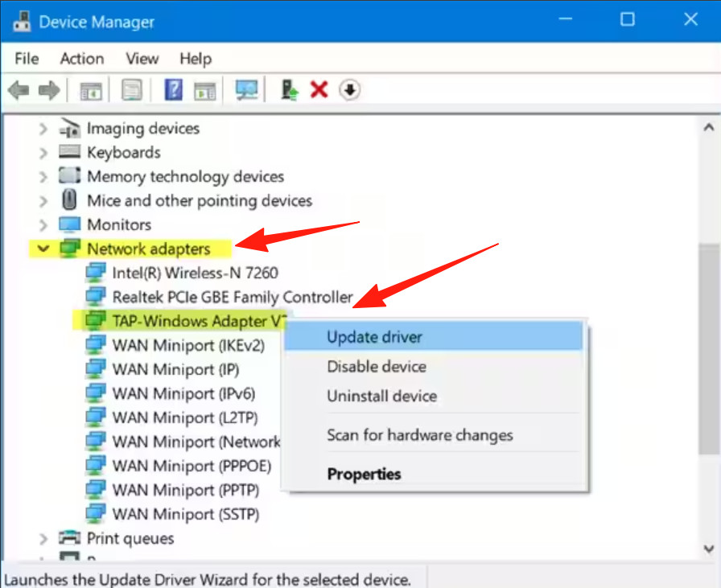This screenshot has width=721, height=588.
Task: Click the mouse icon beside Mice category
Action: [69, 200]
